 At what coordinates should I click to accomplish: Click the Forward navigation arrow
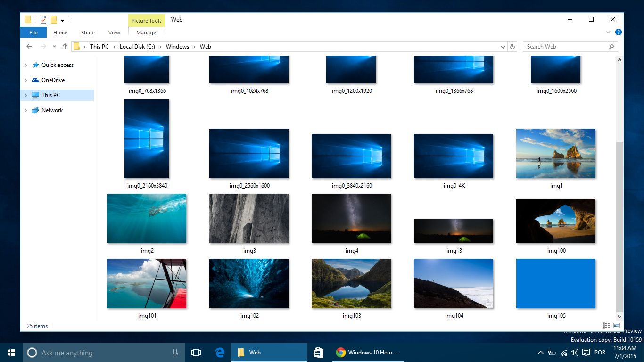point(43,47)
